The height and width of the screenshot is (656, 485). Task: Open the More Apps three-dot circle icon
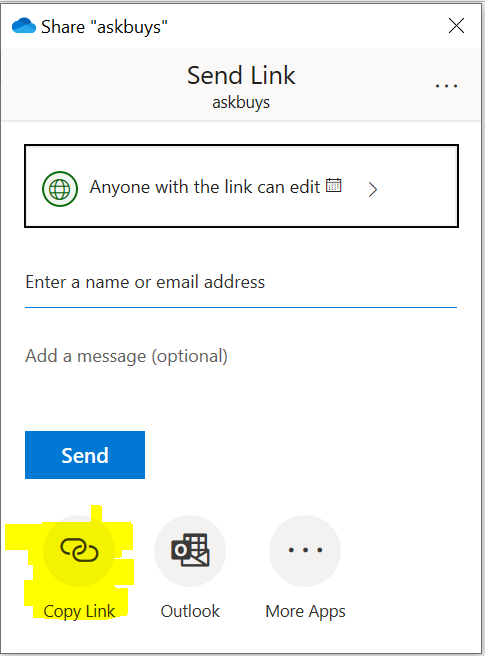point(305,551)
